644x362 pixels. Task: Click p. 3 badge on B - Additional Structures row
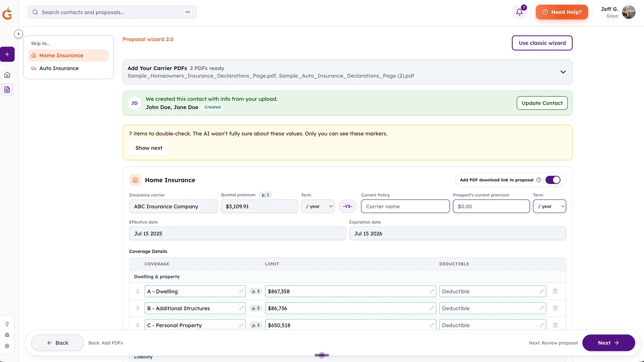(256, 308)
